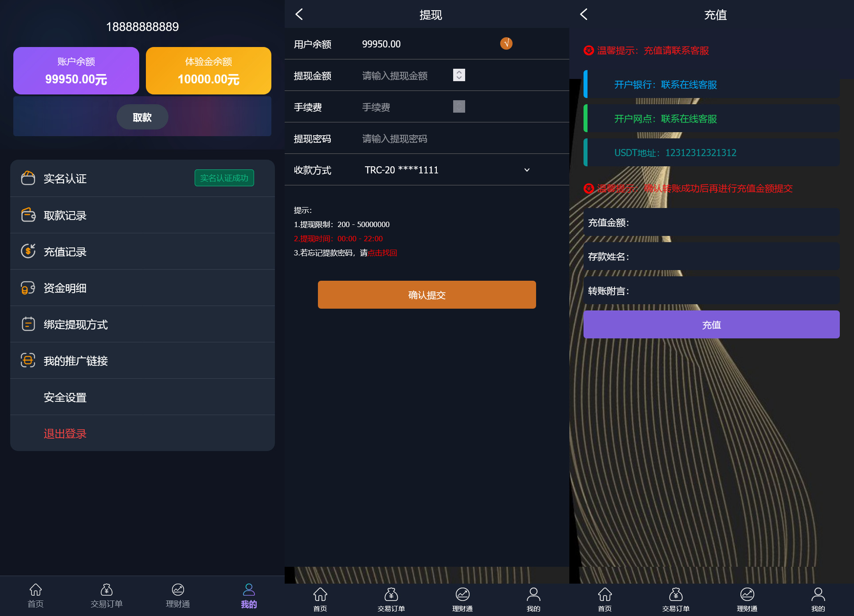The width and height of the screenshot is (854, 616).
Task: Open 安全设置 menu entry
Action: tap(65, 397)
